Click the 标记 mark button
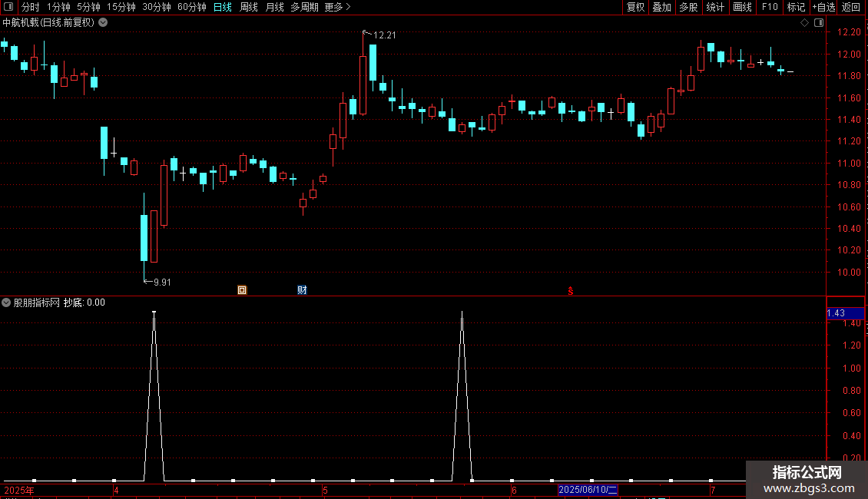Image resolution: width=868 pixels, height=499 pixels. pos(796,7)
